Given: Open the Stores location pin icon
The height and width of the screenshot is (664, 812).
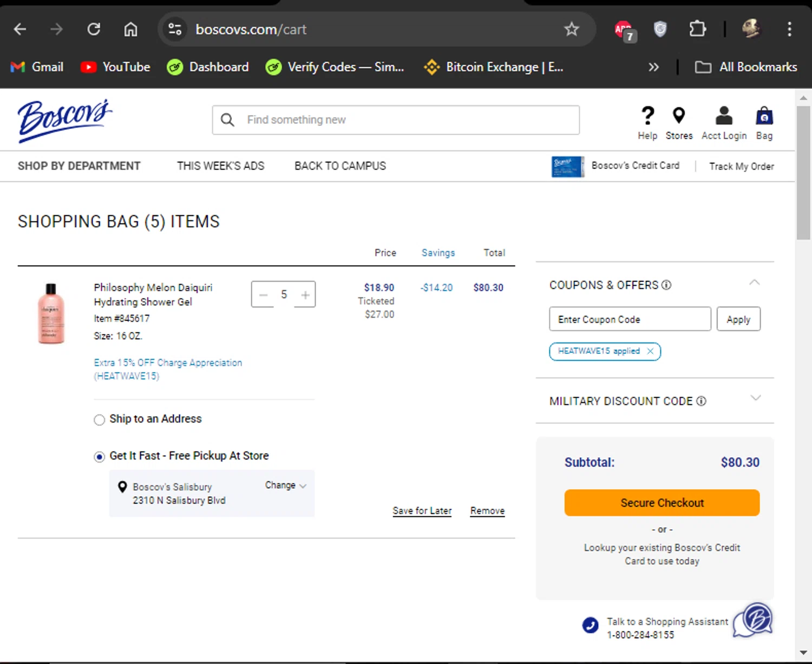Looking at the screenshot, I should pos(679,115).
